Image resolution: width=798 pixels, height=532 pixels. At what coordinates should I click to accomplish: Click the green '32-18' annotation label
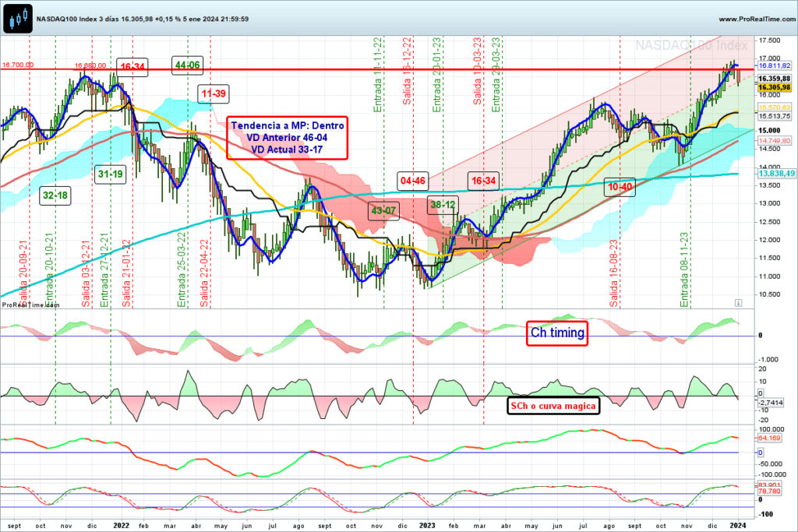pyautogui.click(x=55, y=196)
